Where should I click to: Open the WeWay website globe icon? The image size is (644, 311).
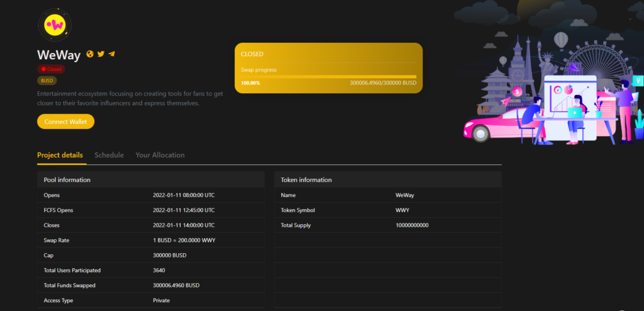(90, 54)
